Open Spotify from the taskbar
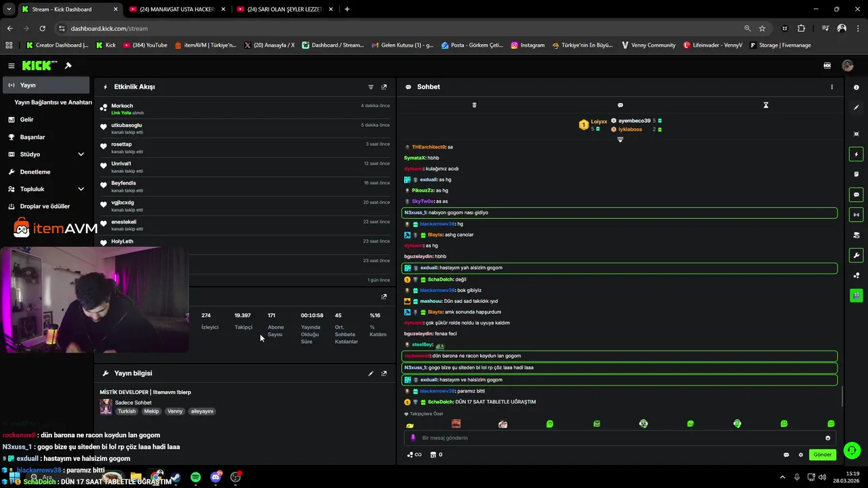This screenshot has width=868, height=488. [x=195, y=477]
